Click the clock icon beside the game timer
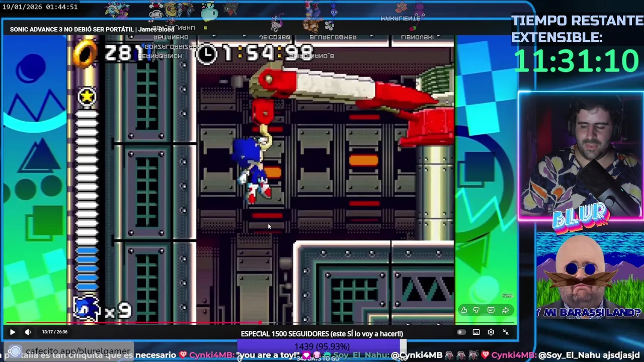Image resolution: width=644 pixels, height=362 pixels. [x=206, y=54]
